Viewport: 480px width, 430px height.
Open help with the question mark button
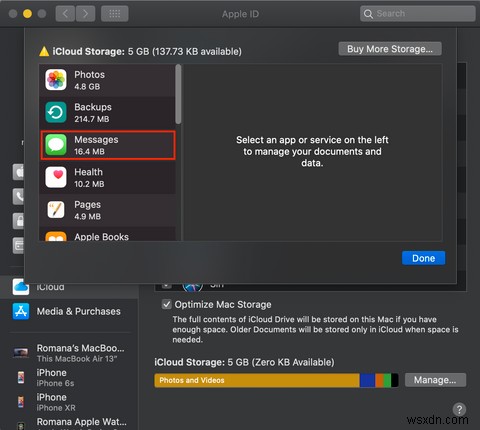click(x=459, y=409)
